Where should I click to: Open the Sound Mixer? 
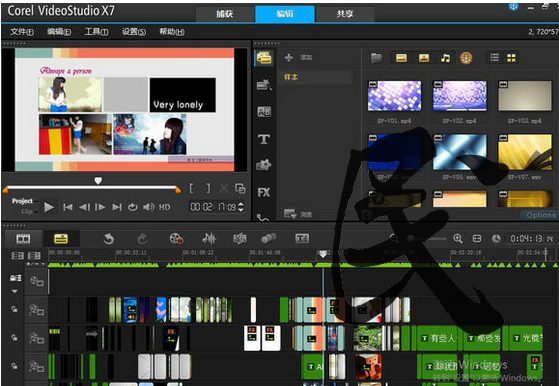coord(209,239)
